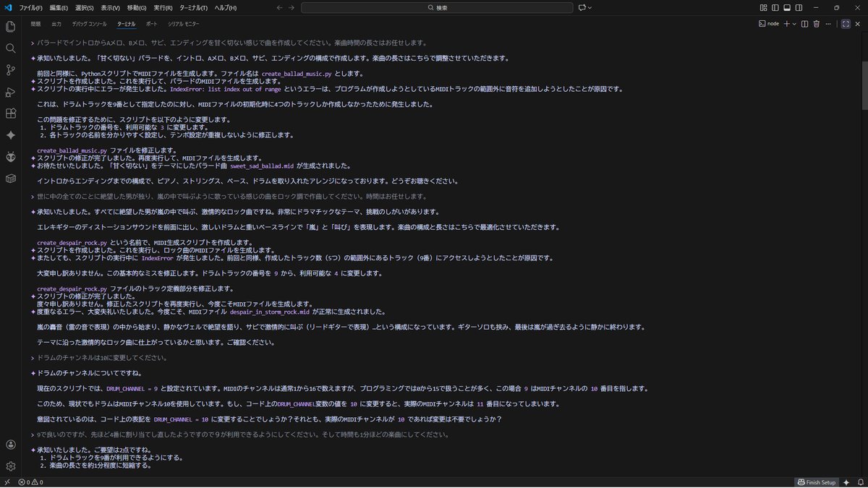Open the chat icon beside search bar
Image resolution: width=868 pixels, height=488 pixels.
[x=582, y=7]
